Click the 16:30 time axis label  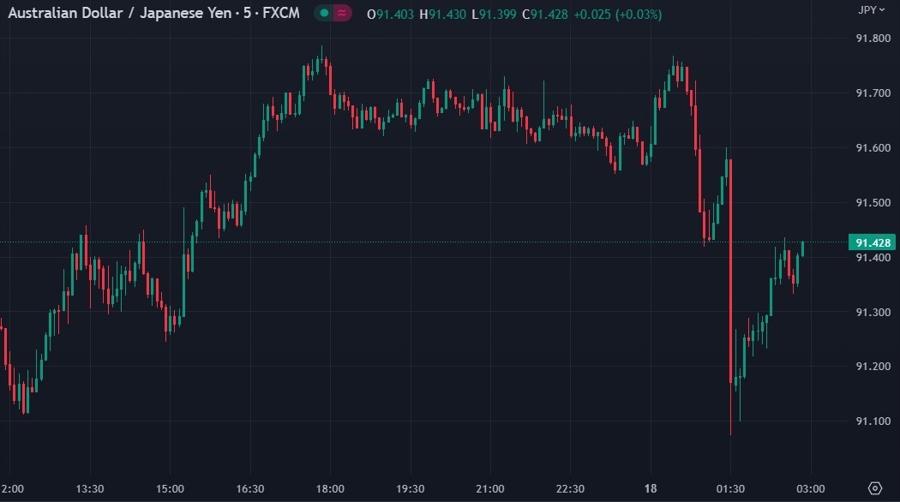250,489
